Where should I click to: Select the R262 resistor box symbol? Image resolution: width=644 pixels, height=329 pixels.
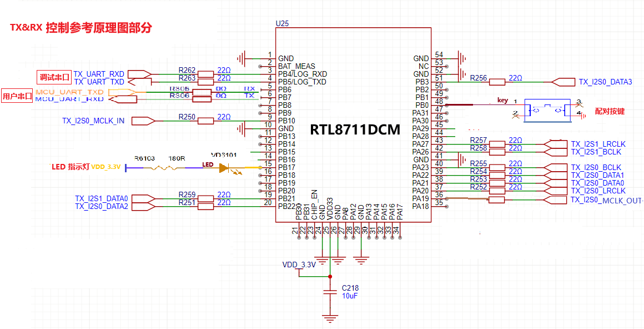[x=205, y=74]
